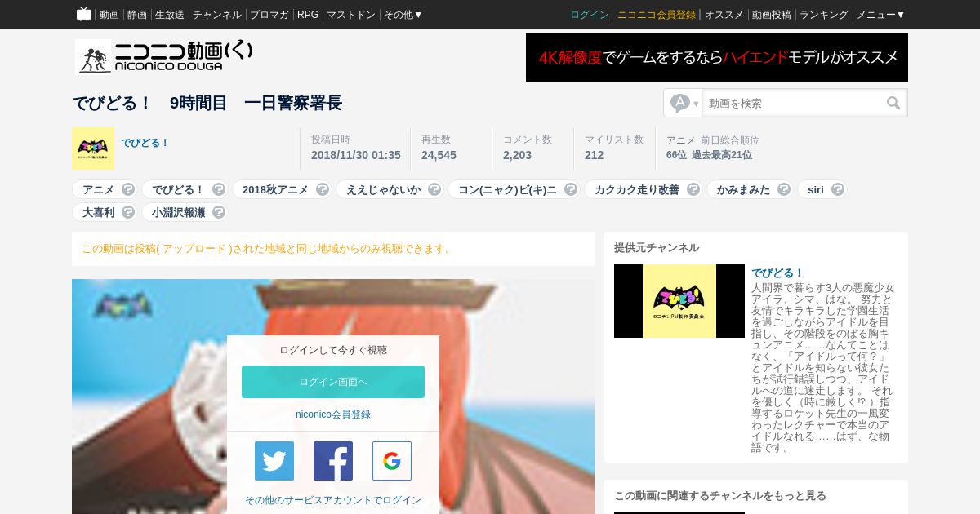This screenshot has width=980, height=514.
Task: Select the ええじゃないか tag
Action: click(383, 189)
